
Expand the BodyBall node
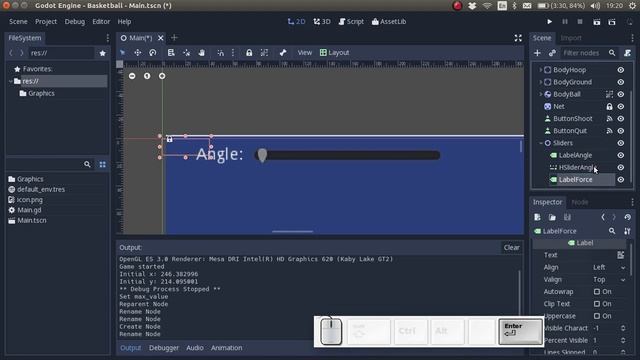coord(541,94)
